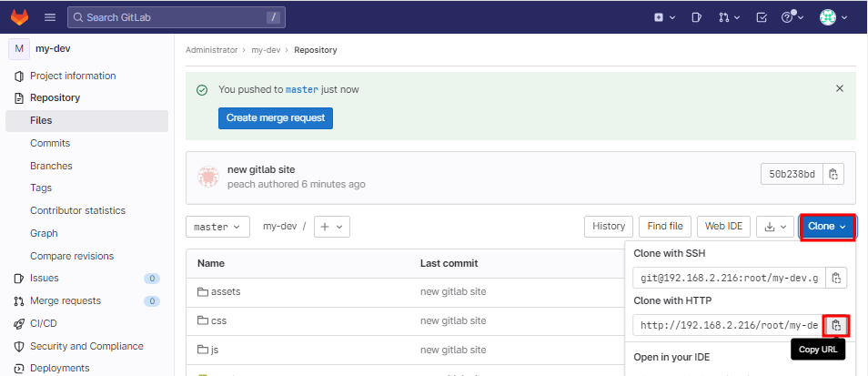The image size is (868, 376).
Task: Open the user avatar menu
Action: pyautogui.click(x=833, y=17)
